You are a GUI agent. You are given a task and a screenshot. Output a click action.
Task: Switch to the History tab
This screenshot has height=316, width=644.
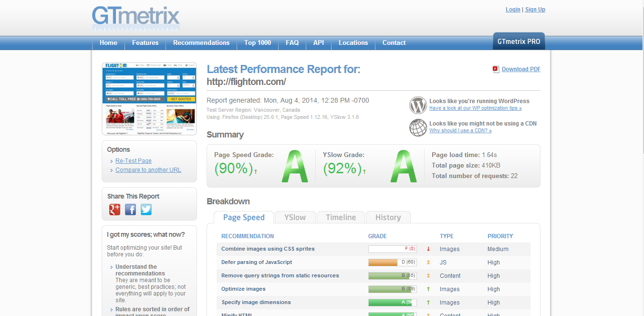(388, 217)
